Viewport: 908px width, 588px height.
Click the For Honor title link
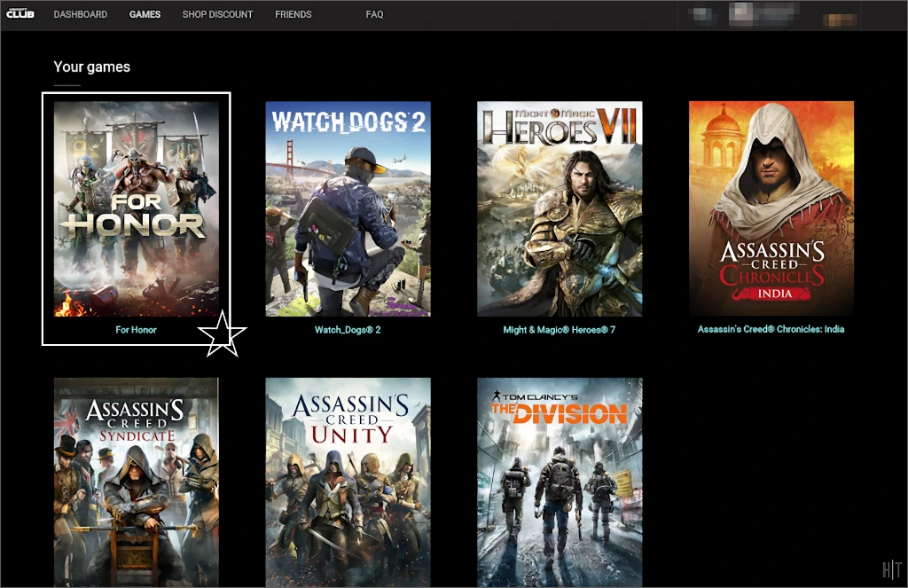(136, 330)
